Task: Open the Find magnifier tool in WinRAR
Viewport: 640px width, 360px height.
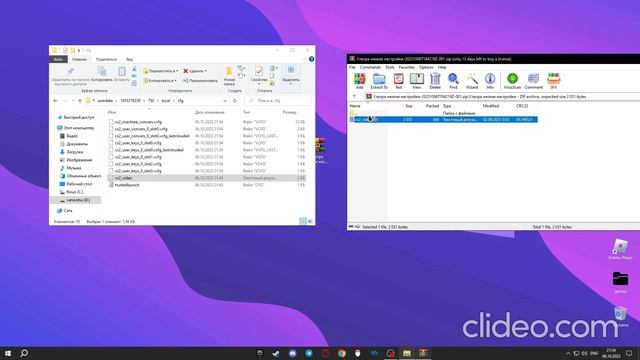Action: tap(453, 81)
